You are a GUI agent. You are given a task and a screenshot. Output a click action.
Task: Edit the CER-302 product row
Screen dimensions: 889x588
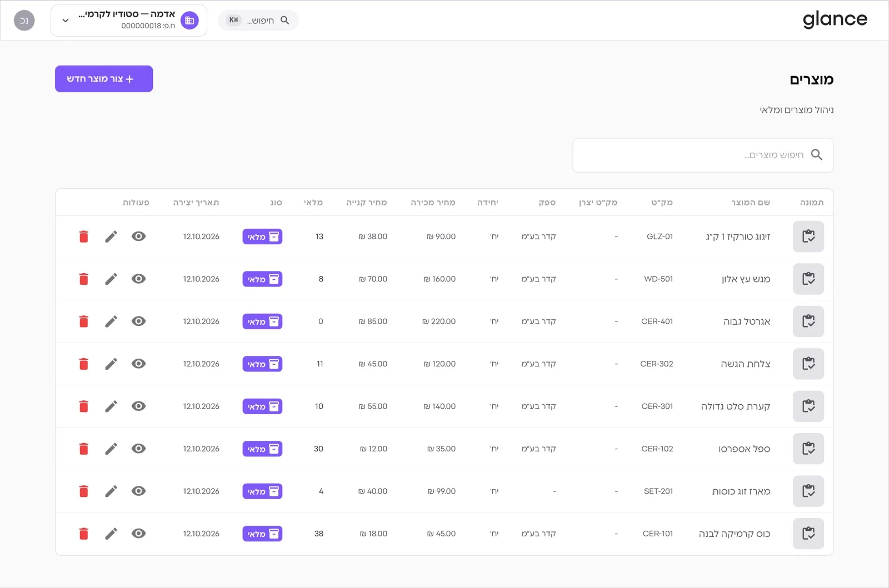(111, 364)
